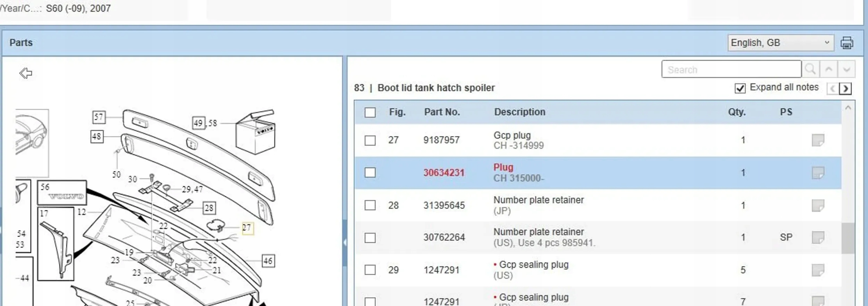
Task: Sort by Fig. column header
Action: (x=397, y=112)
